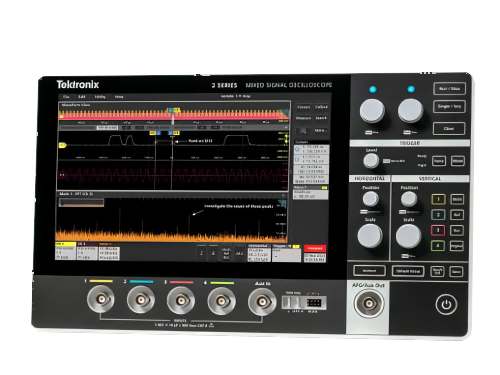
Task: Select the green channel 4 button
Action: click(x=438, y=246)
